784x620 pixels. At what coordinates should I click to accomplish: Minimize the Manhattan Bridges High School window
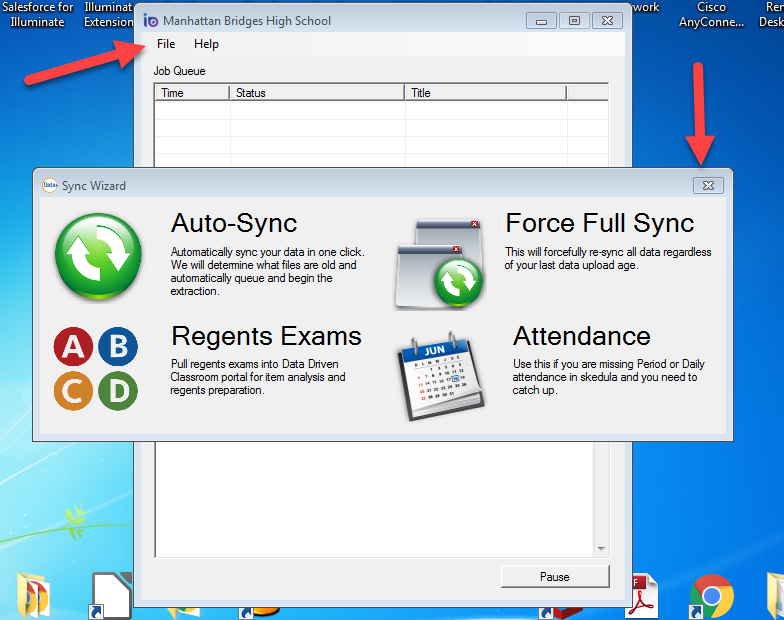coord(541,21)
